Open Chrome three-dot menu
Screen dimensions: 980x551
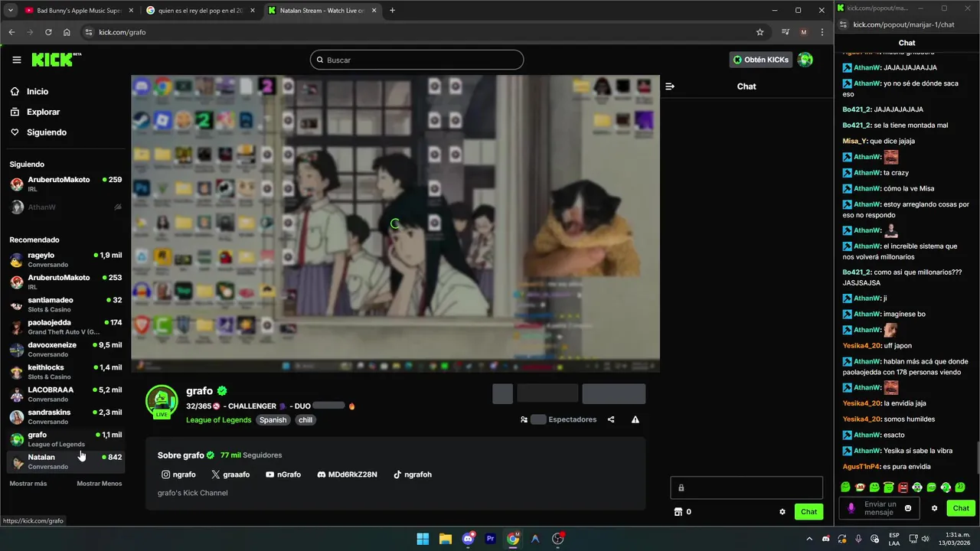coord(822,32)
